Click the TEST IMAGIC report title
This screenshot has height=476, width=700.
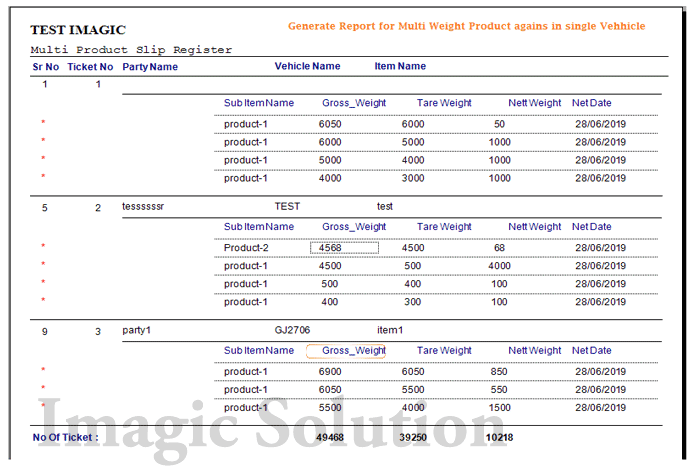pos(78,30)
